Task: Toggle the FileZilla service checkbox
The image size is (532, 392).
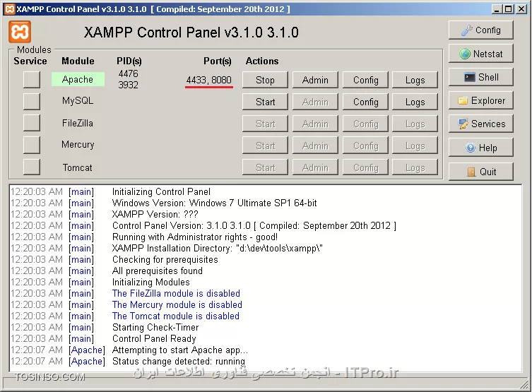Action: pos(32,123)
